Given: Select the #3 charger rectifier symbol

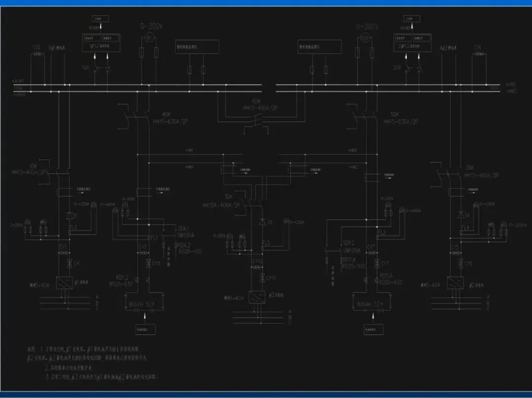Looking at the screenshot, I should [257, 297].
